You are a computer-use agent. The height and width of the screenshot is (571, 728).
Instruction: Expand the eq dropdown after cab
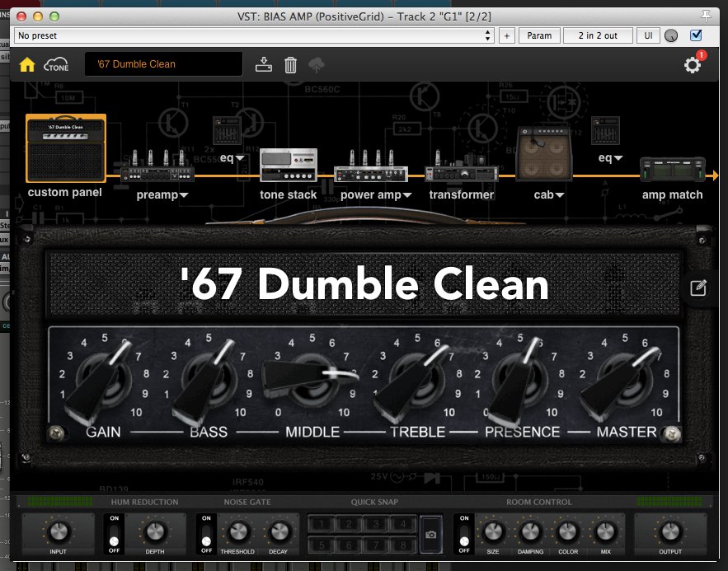click(x=618, y=158)
